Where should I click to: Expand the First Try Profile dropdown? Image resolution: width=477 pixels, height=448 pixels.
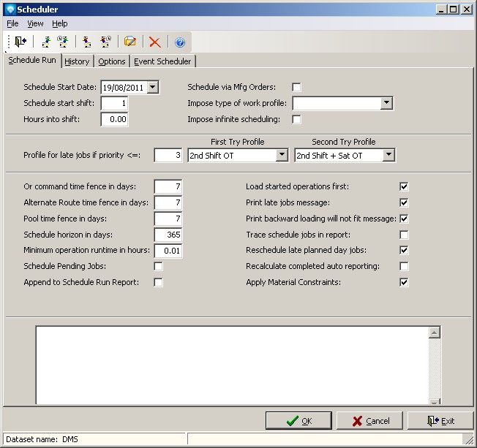pyautogui.click(x=282, y=155)
